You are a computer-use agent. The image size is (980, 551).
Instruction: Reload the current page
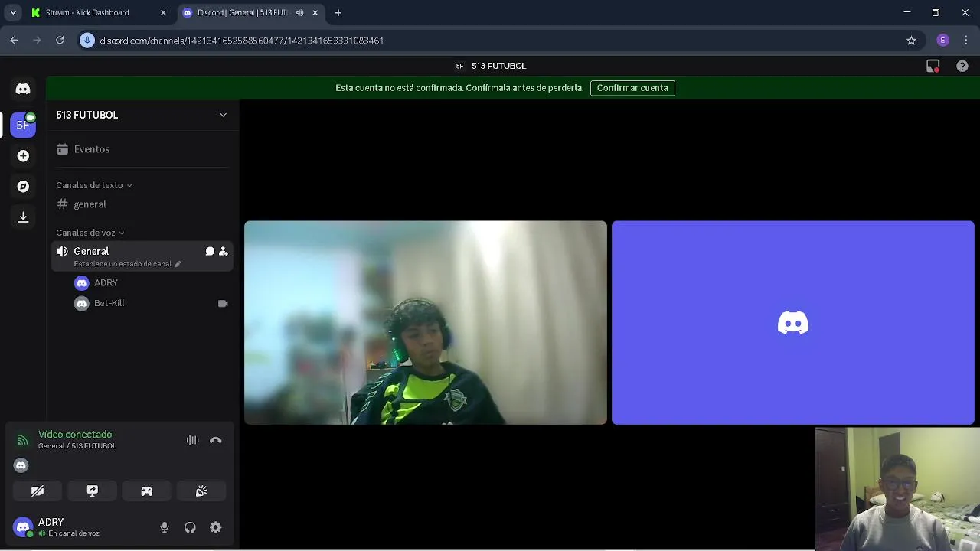click(x=60, y=41)
